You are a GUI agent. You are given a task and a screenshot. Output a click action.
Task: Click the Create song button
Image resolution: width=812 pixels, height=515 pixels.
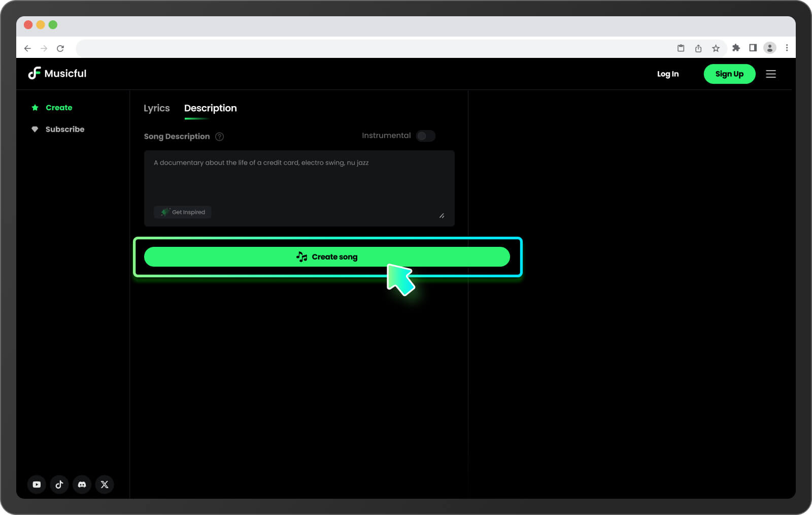(x=327, y=257)
